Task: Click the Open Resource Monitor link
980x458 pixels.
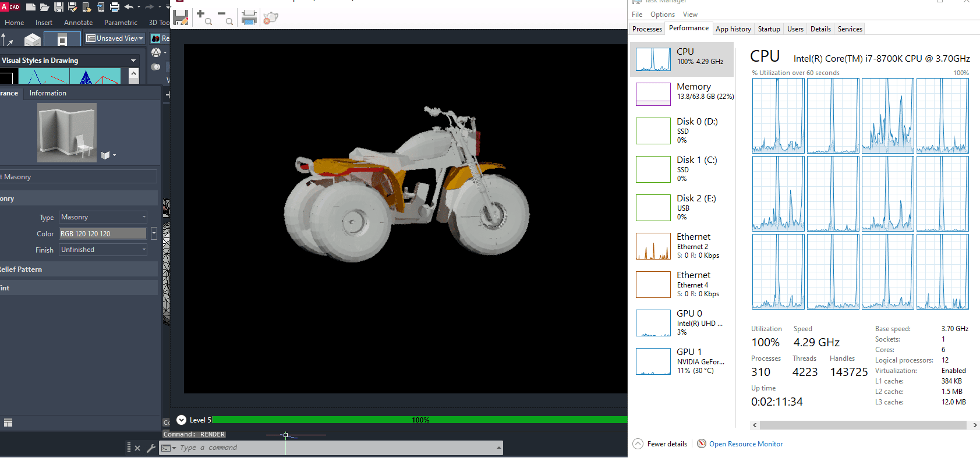Action: (745, 444)
